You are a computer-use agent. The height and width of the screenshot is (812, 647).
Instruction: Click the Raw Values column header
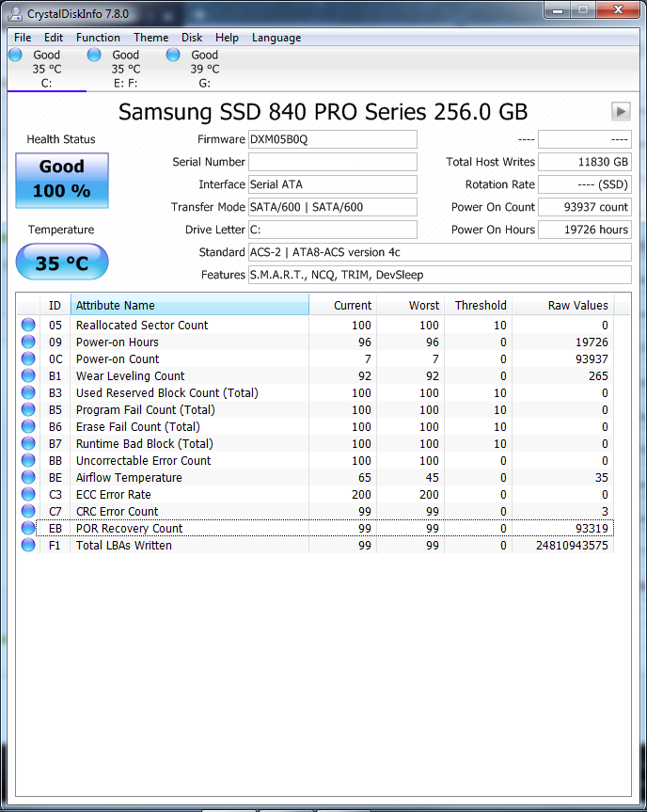pos(562,305)
